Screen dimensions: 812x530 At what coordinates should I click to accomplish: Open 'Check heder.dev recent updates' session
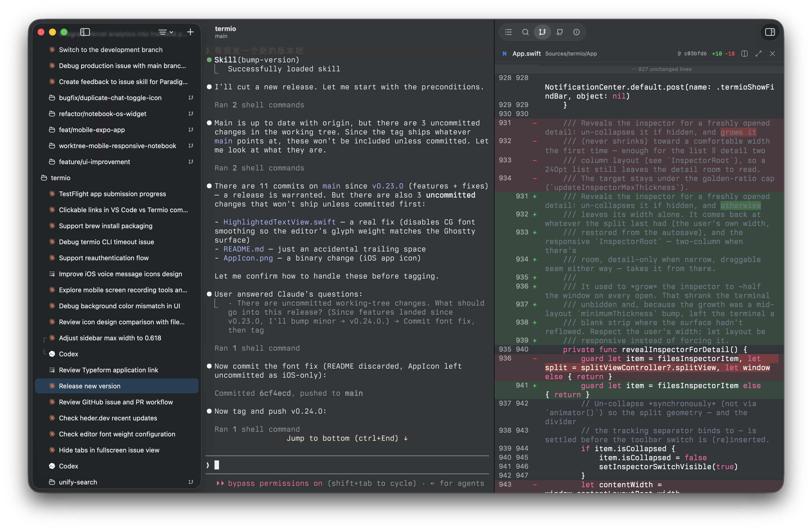coord(117,418)
